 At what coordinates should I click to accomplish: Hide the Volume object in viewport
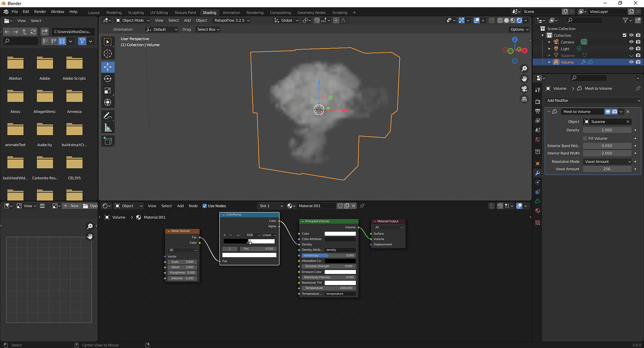[631, 62]
